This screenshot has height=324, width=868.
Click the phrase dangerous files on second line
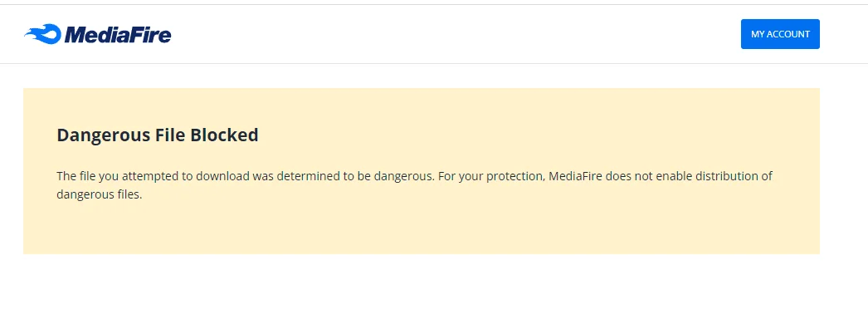99,195
